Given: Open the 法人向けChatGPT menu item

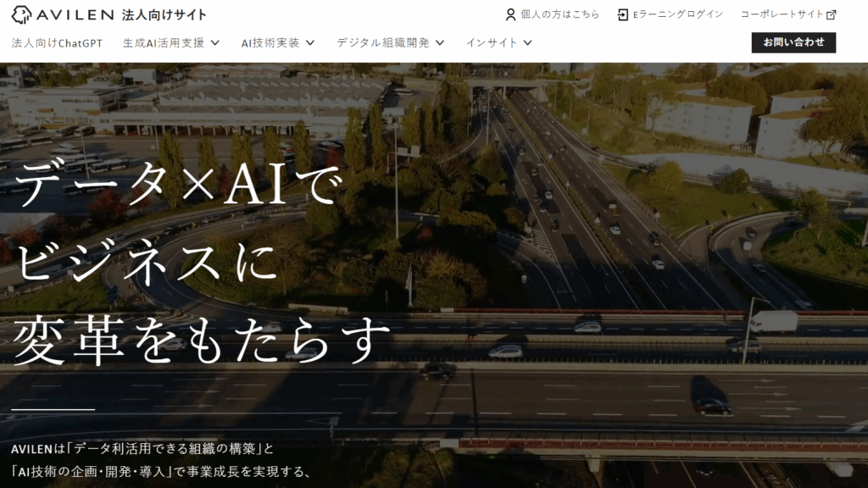Looking at the screenshot, I should click(x=57, y=42).
